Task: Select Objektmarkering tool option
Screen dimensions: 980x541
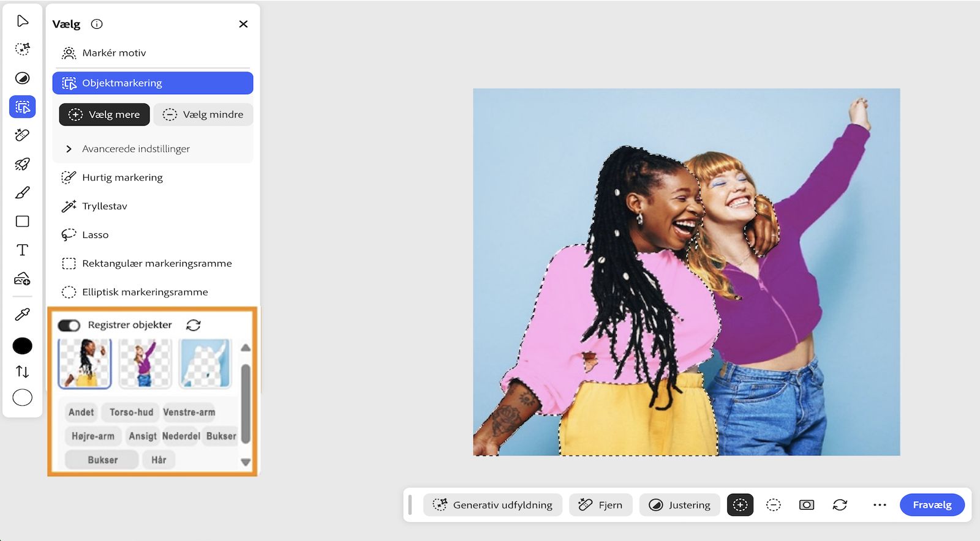Action: point(153,83)
